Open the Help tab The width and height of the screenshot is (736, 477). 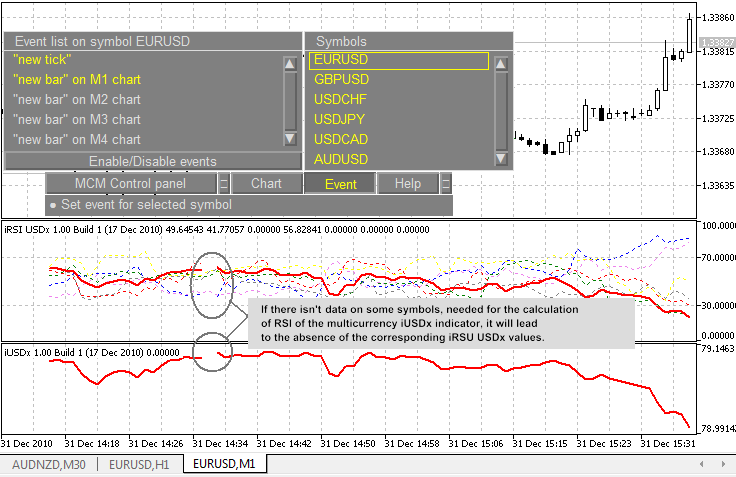click(x=407, y=184)
